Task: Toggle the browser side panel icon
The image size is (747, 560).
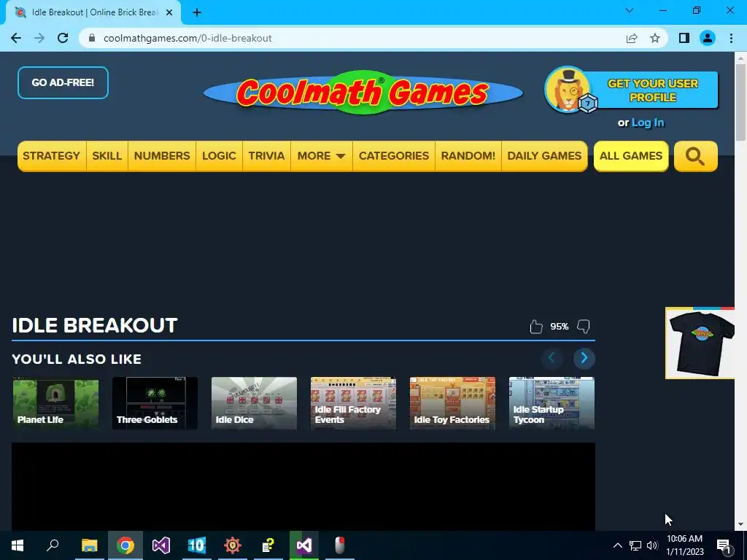Action: 684,38
